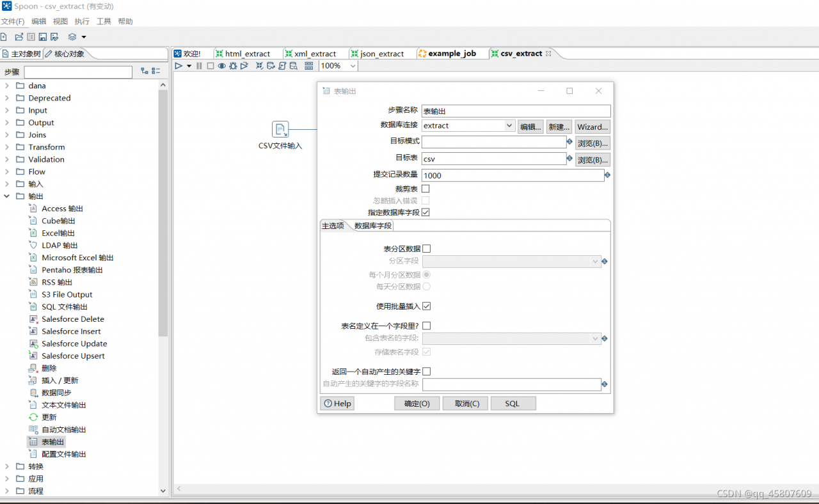The width and height of the screenshot is (819, 504).
Task: Click the 提交记录数量 input field
Action: pos(513,175)
